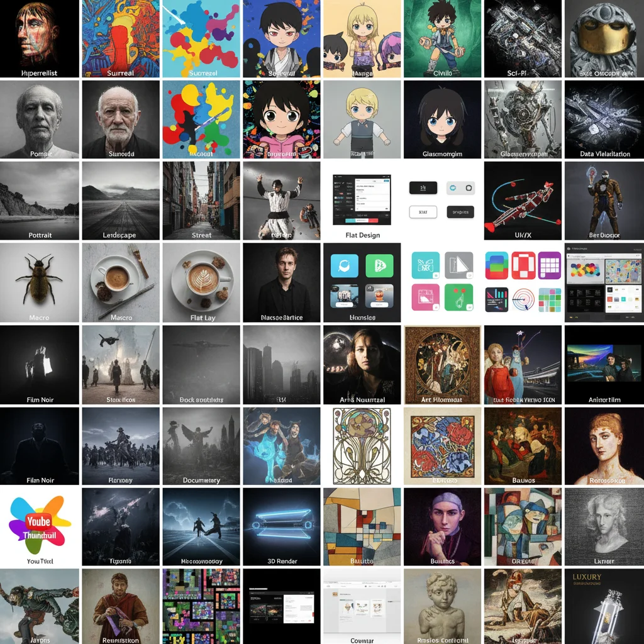Select the Data Visualization style tile
The width and height of the screenshot is (644, 644).
click(604, 119)
